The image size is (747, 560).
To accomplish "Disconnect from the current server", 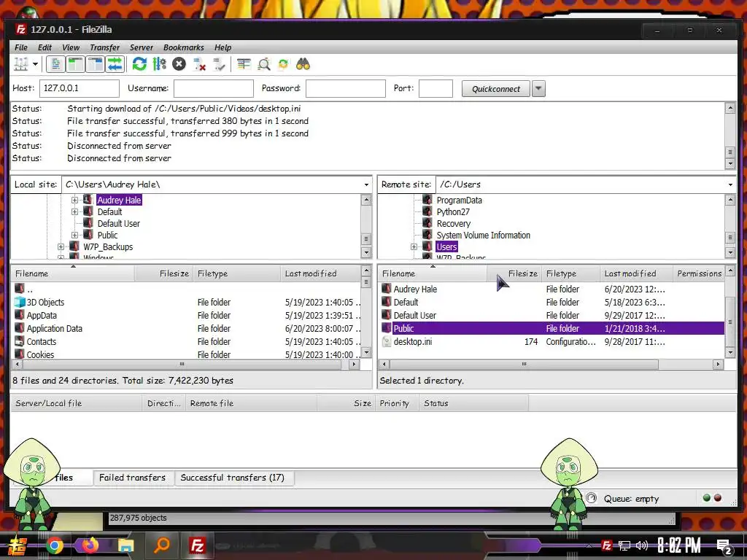I will (199, 64).
